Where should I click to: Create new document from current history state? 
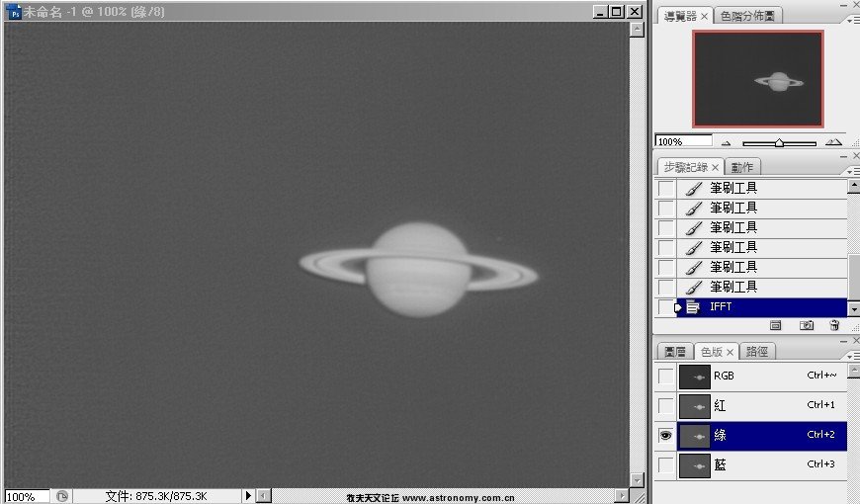coord(775,326)
